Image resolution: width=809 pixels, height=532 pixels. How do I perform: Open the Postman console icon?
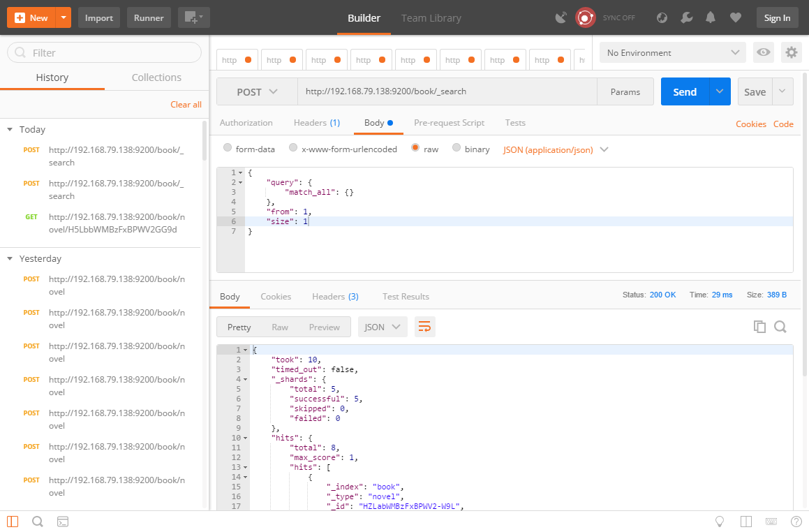pos(62,522)
